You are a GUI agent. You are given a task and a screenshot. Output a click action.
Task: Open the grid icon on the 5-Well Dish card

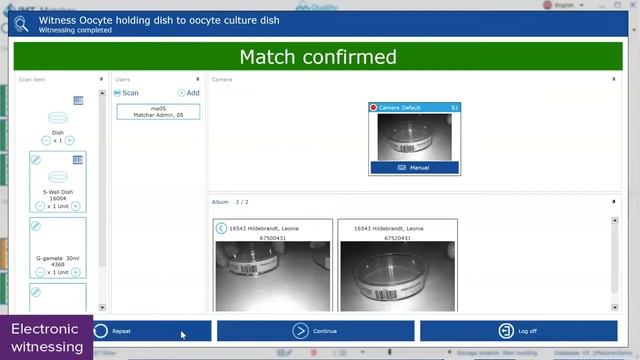78,160
